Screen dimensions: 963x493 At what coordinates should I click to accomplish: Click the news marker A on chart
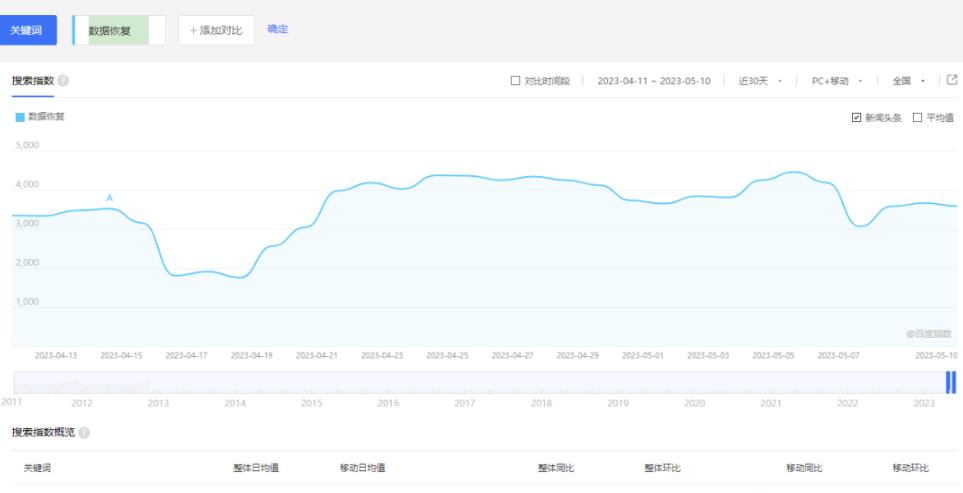[110, 197]
